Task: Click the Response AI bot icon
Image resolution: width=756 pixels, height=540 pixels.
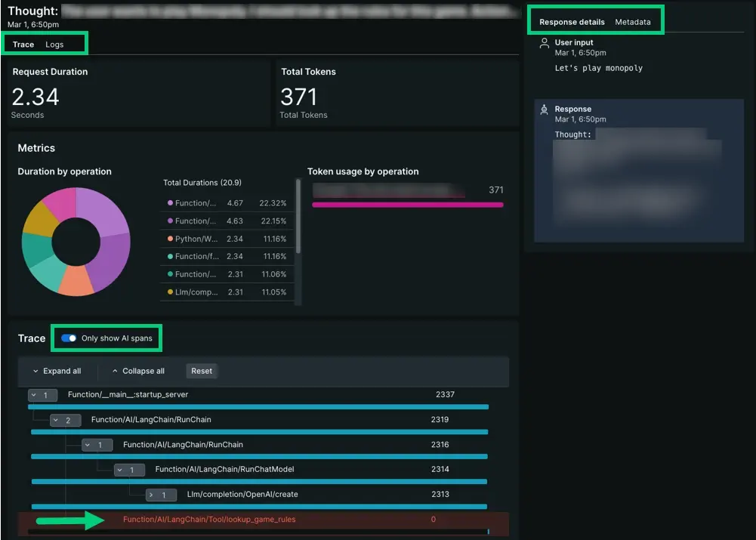Action: click(x=544, y=110)
